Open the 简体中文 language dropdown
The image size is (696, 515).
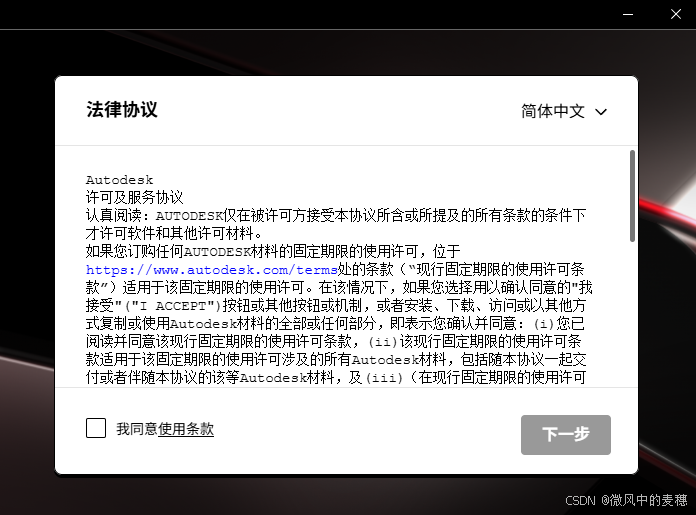pyautogui.click(x=564, y=111)
